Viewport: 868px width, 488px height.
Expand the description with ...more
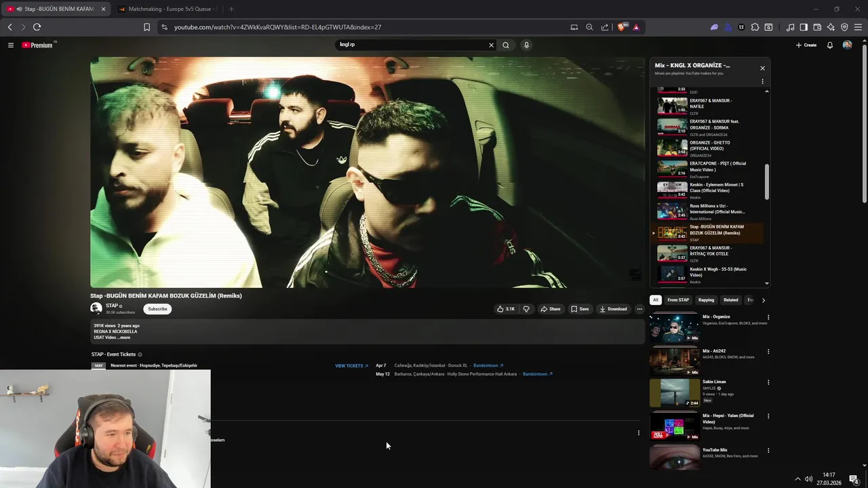(124, 338)
